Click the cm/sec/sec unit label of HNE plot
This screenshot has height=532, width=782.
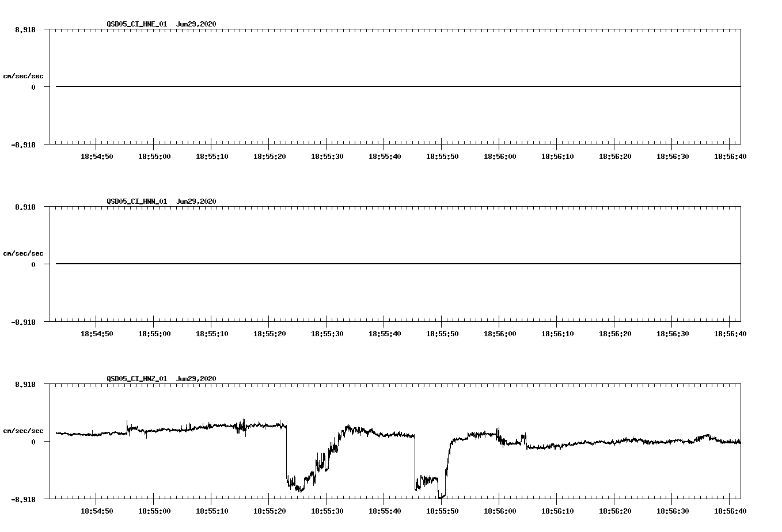pos(23,76)
